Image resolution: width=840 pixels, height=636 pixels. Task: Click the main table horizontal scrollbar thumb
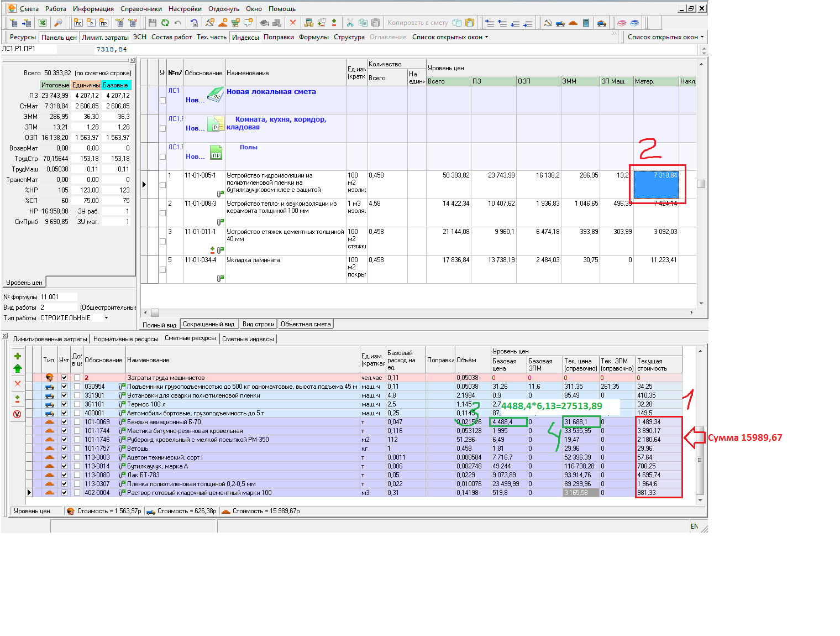pyautogui.click(x=155, y=312)
